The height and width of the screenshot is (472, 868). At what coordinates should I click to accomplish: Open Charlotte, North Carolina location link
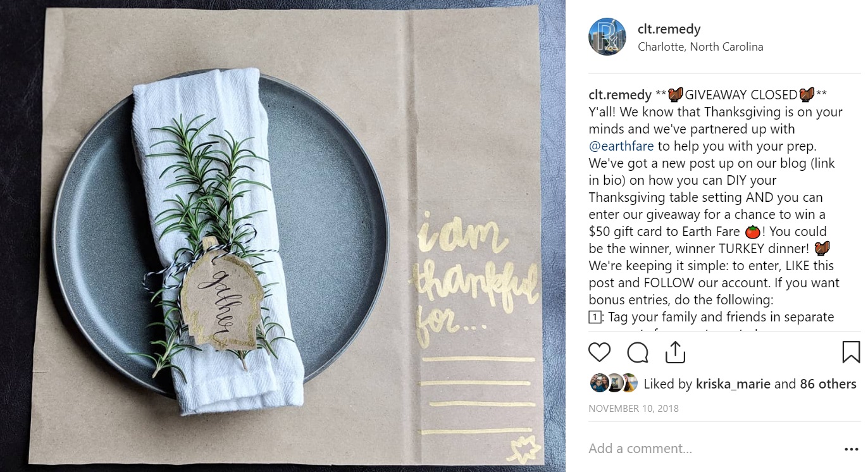tap(700, 47)
